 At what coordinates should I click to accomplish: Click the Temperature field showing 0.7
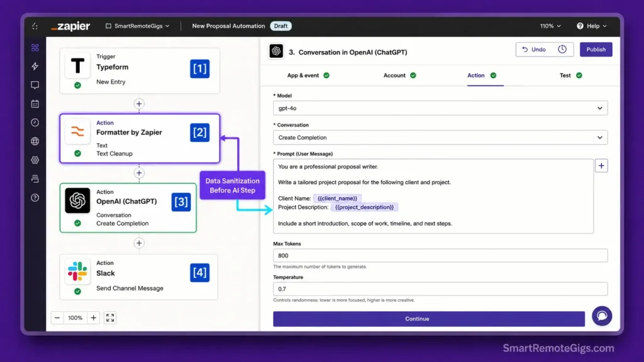pos(440,289)
